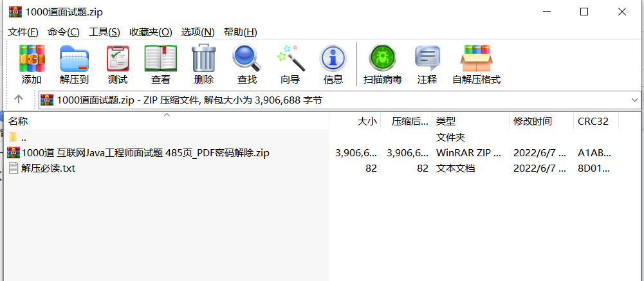Sort by 大小 column header
This screenshot has height=281, width=644.
coord(355,121)
